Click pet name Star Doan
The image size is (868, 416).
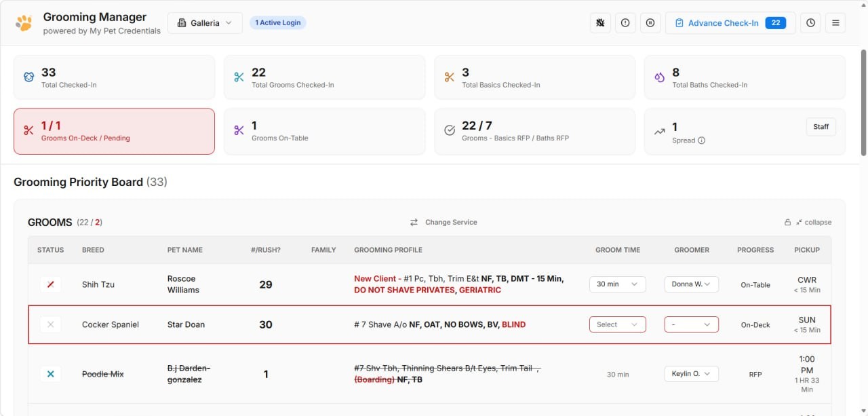[x=186, y=324]
